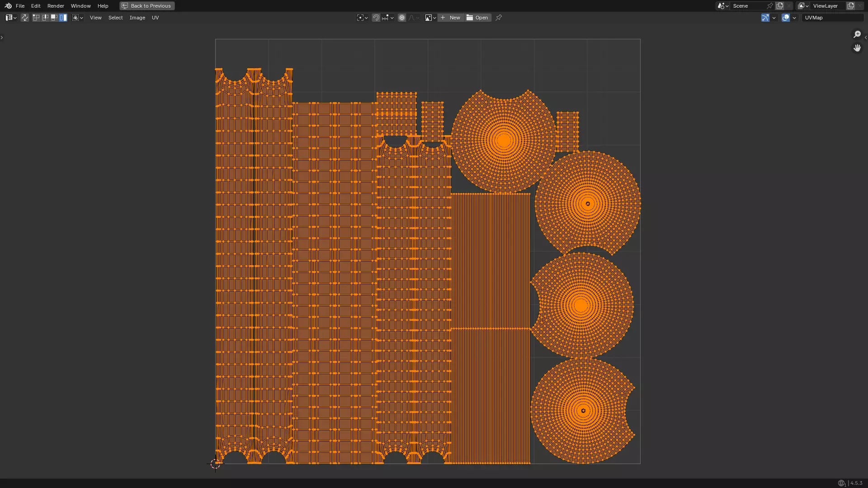Toggle UV sync selection arrows icon
Screen dimensions: 868x488
point(25,18)
